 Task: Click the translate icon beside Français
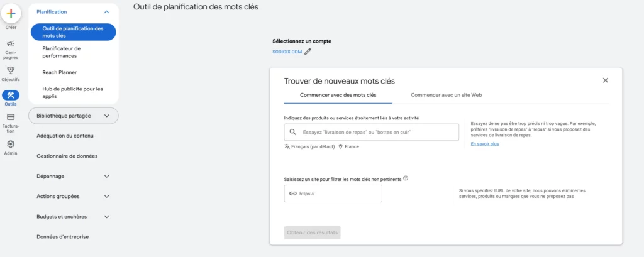[x=287, y=146]
